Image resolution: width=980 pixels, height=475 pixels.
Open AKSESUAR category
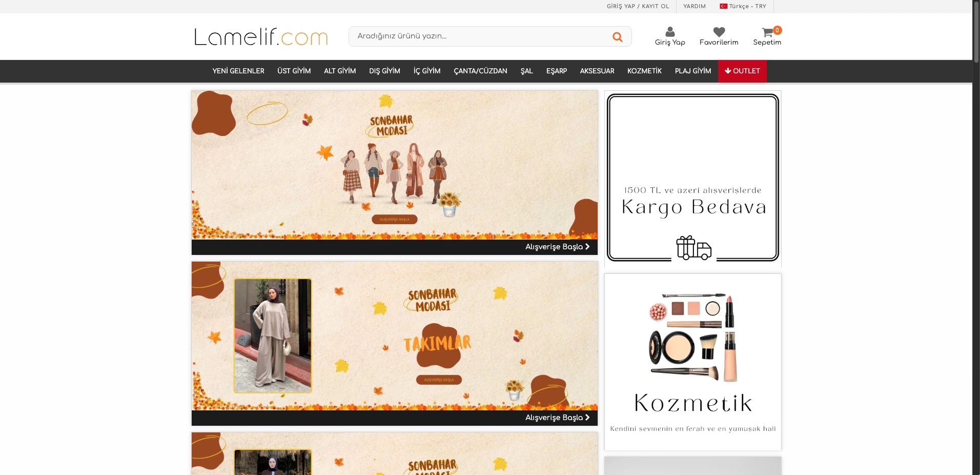[597, 71]
